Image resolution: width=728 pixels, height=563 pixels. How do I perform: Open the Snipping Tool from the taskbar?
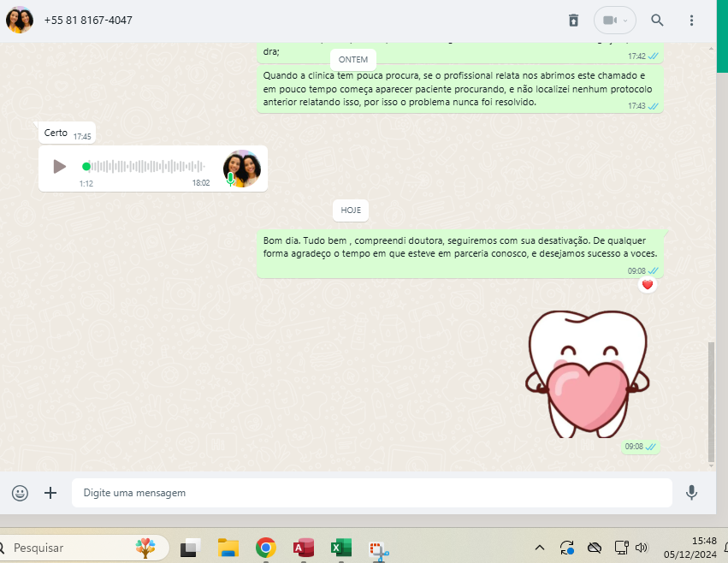(379, 550)
